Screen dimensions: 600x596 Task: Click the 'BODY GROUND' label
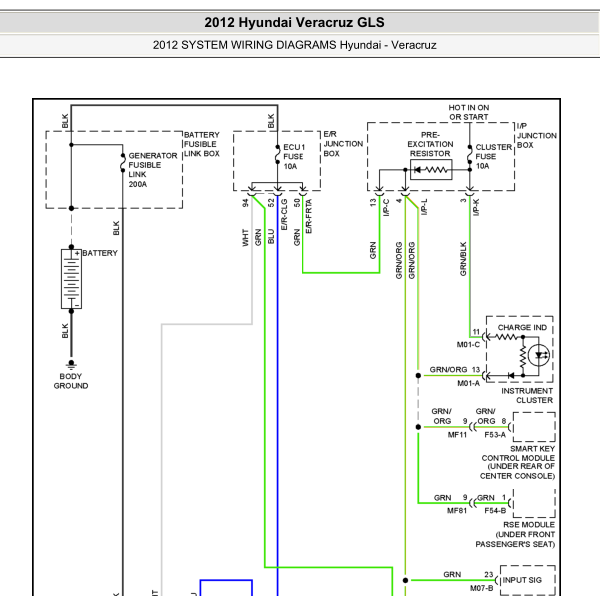(x=71, y=381)
